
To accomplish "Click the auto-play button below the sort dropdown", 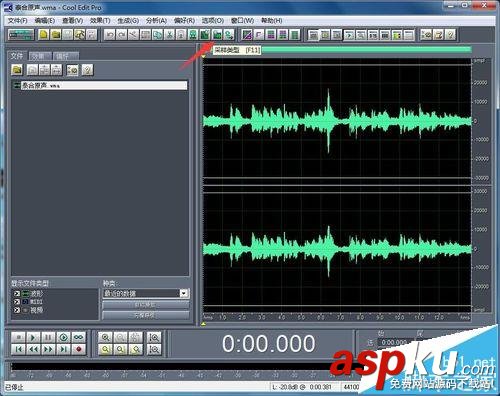I will (x=146, y=305).
